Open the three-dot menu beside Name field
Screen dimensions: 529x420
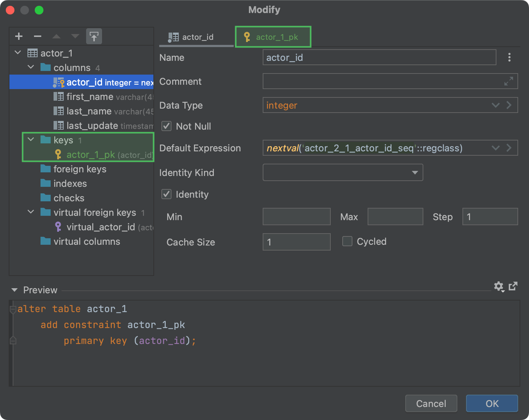coord(509,57)
